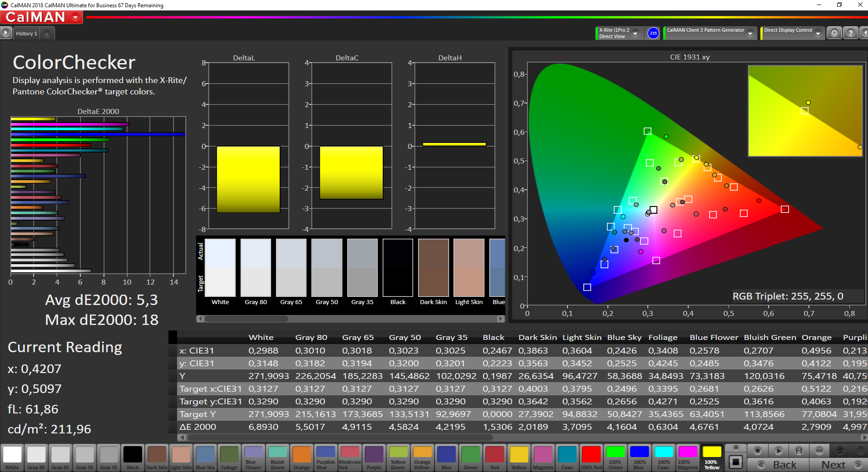Select the Light Skin patch swatch

(181, 457)
